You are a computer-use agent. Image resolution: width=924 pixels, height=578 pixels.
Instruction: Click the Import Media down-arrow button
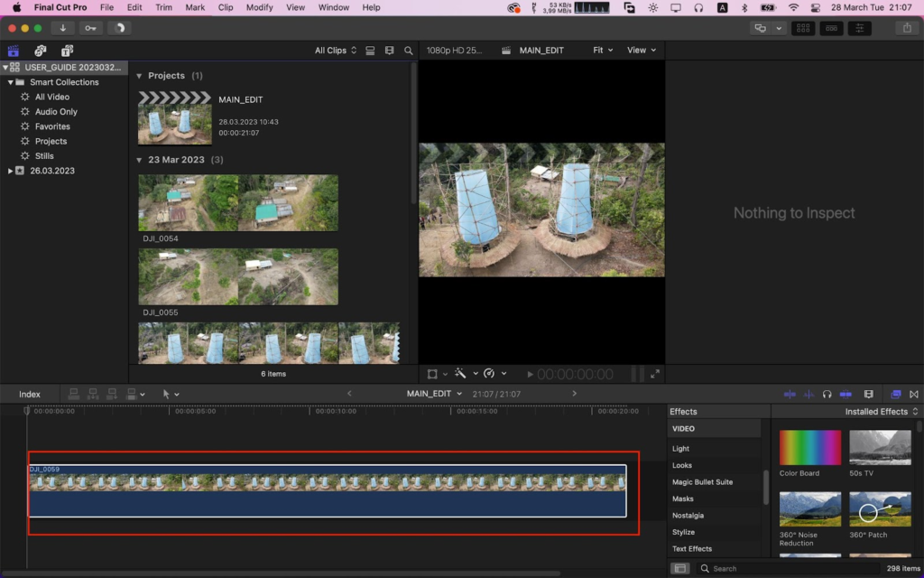[62, 28]
